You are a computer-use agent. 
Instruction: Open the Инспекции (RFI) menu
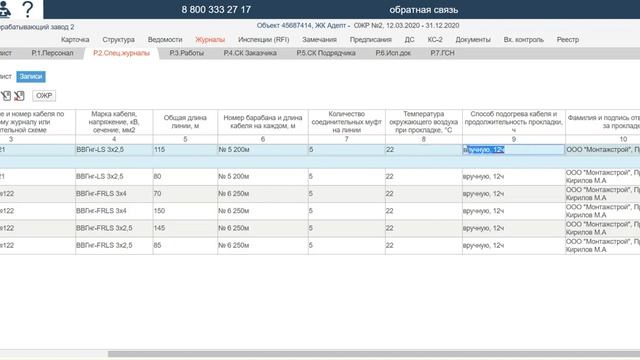point(263,40)
